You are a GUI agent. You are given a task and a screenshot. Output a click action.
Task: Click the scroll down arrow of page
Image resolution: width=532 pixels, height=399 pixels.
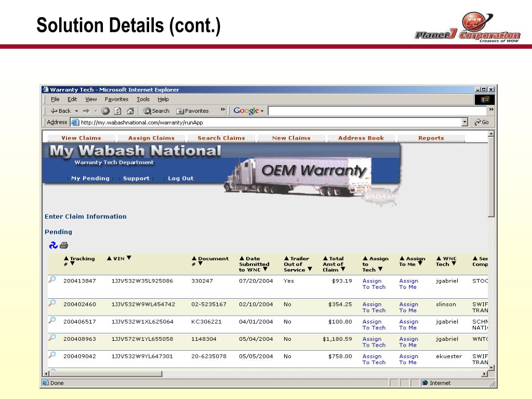(x=491, y=367)
